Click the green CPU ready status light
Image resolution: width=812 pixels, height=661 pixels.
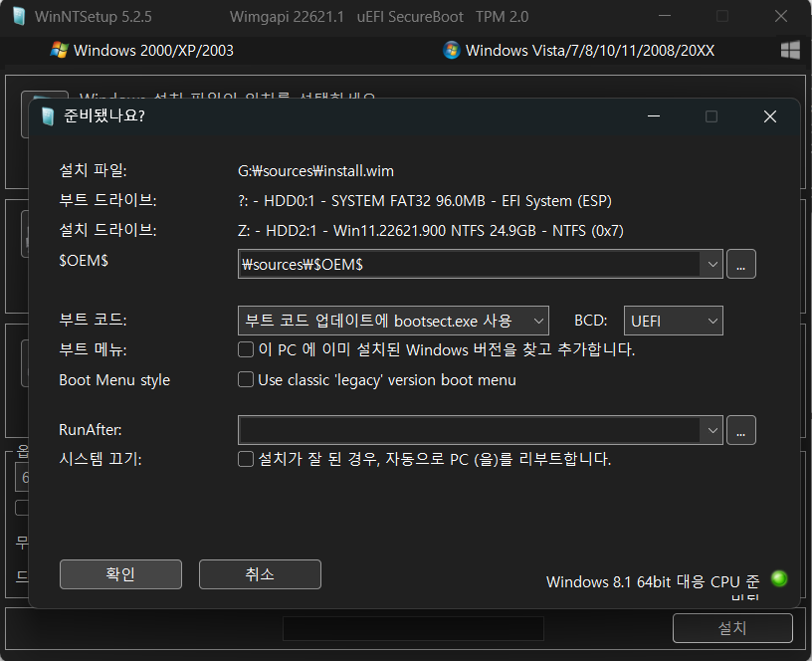click(779, 578)
